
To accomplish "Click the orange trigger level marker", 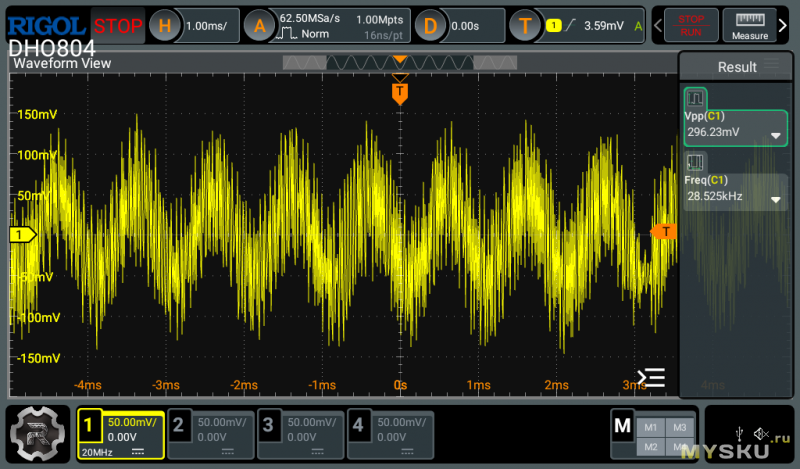I will 663,232.
